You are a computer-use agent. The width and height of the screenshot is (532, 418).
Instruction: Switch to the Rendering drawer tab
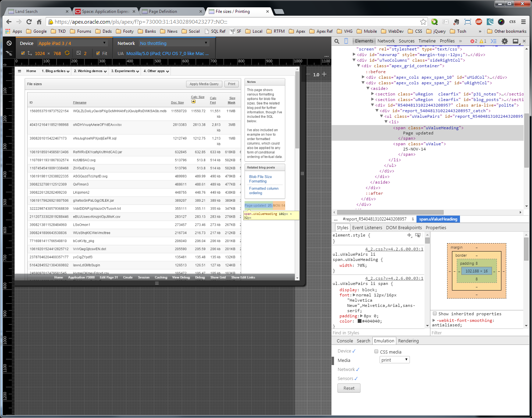[x=408, y=341]
